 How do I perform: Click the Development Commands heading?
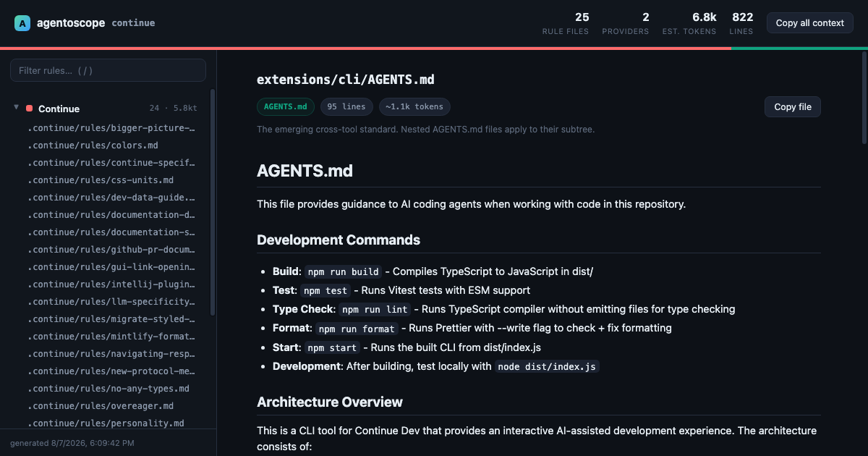[339, 240]
